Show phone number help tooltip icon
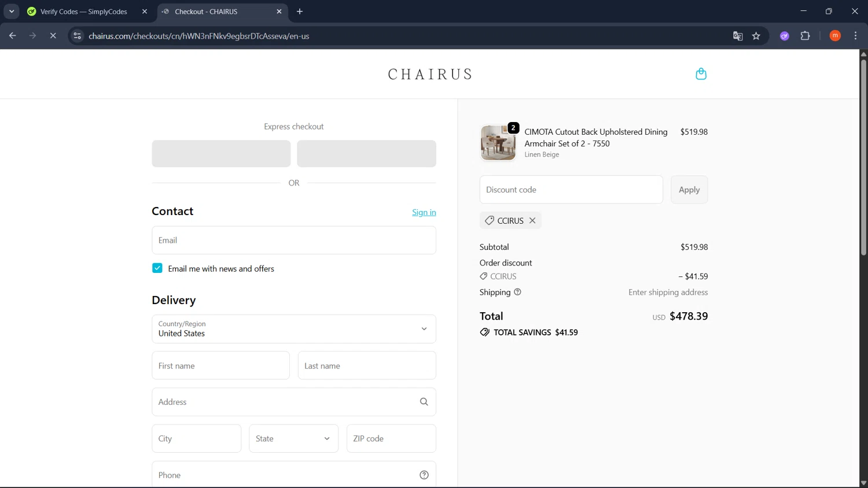 [424, 475]
